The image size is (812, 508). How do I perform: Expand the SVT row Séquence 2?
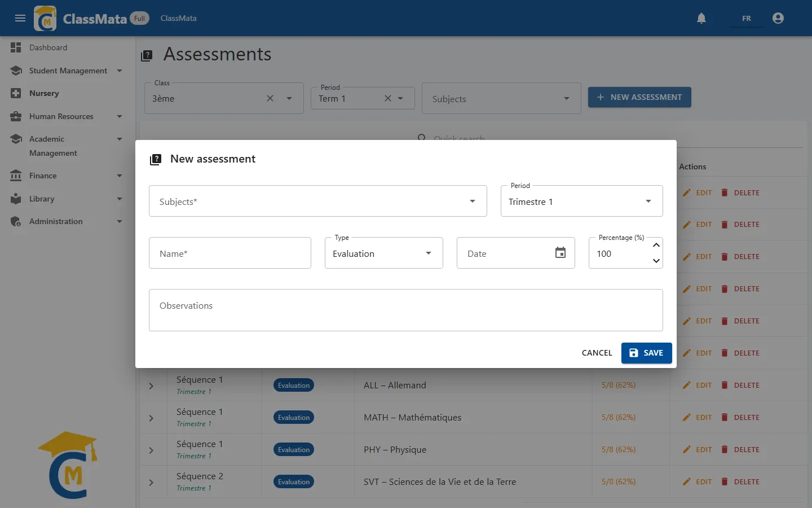pos(151,482)
